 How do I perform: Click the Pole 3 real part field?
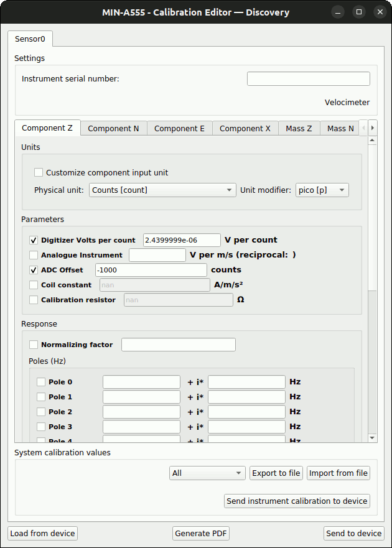click(142, 427)
